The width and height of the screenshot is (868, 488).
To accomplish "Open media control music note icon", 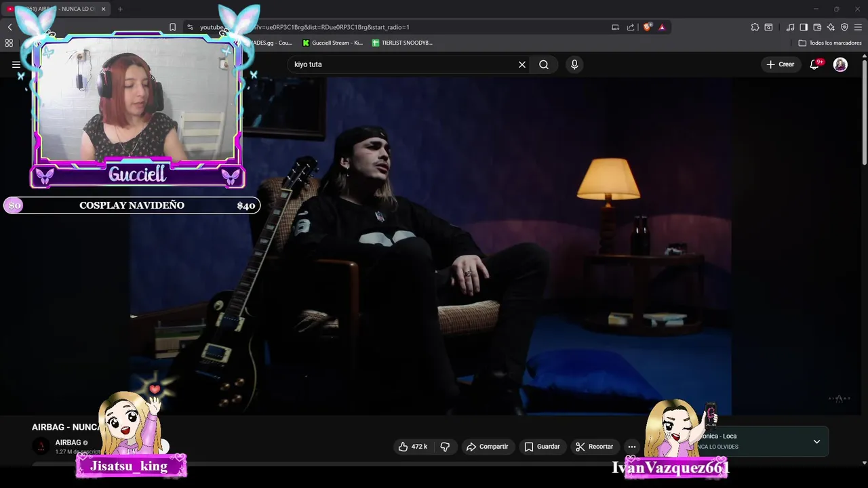I will 790,27.
